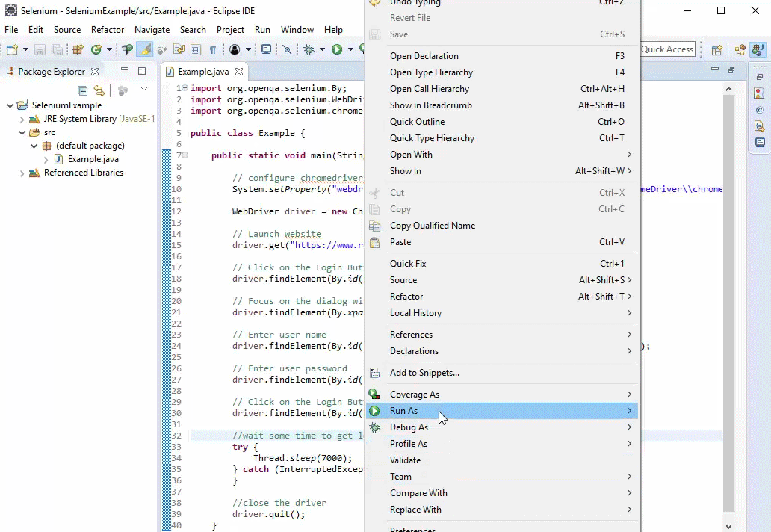
Task: Open the Project menu
Action: (x=230, y=29)
